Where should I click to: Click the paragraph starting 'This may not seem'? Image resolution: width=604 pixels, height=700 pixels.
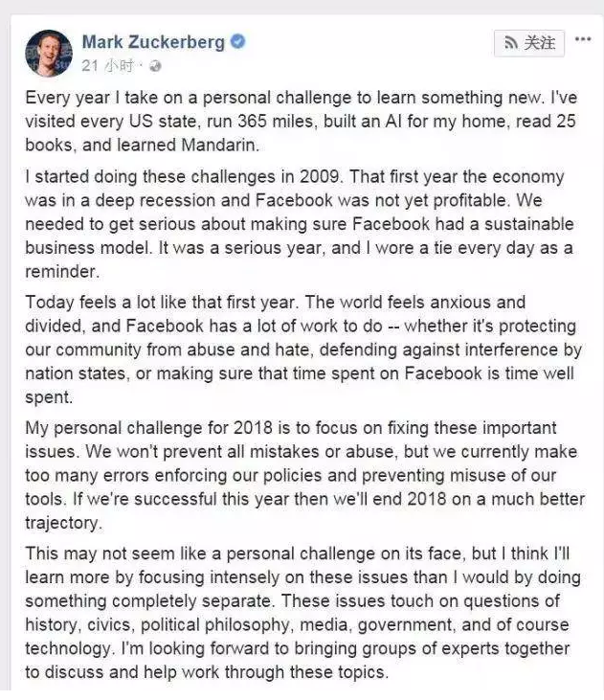302,613
